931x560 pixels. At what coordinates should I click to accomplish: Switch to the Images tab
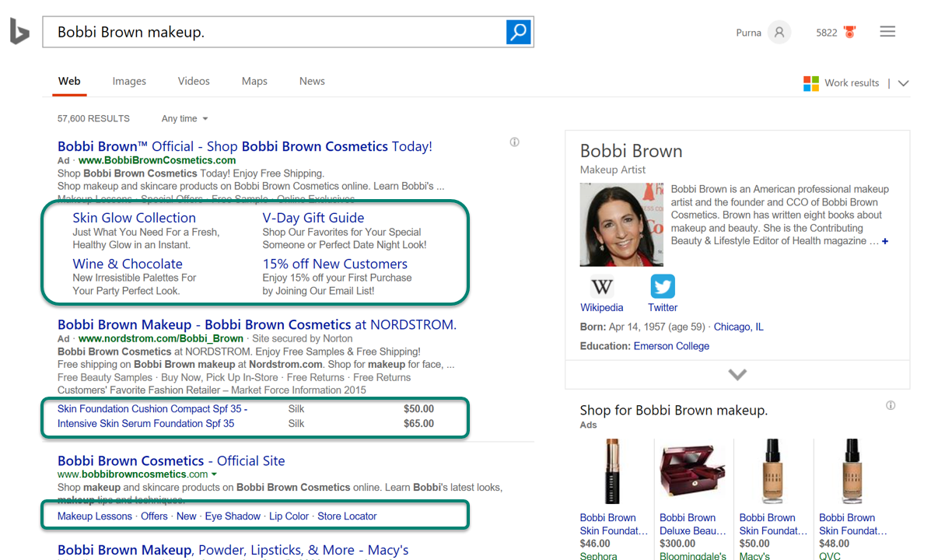(129, 81)
